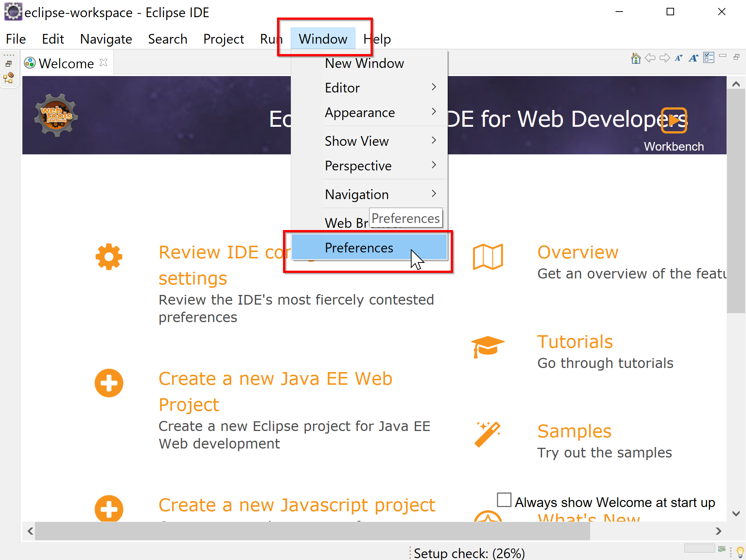Open the Samples link
Screen dimensions: 746x560
[x=575, y=431]
